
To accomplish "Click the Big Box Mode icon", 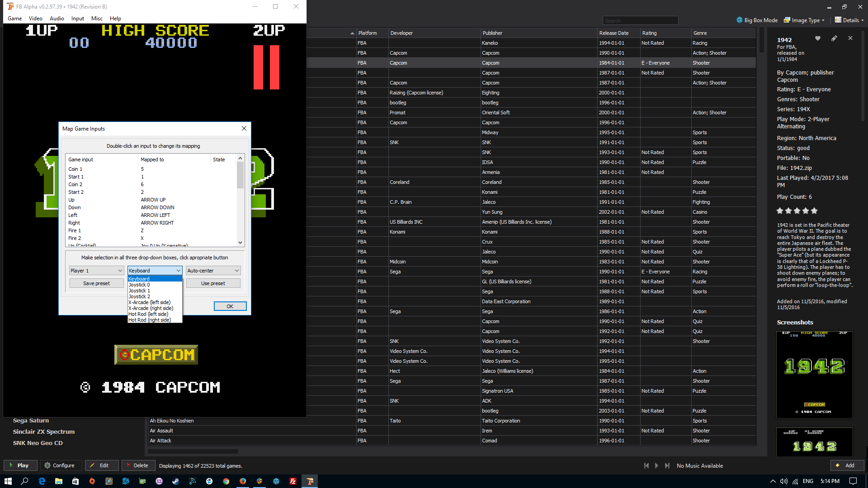I will point(740,20).
